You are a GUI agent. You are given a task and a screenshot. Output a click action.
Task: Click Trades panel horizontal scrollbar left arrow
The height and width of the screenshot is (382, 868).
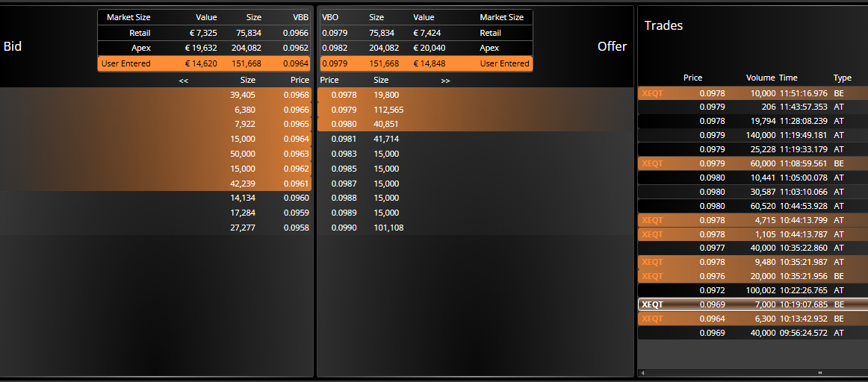642,373
